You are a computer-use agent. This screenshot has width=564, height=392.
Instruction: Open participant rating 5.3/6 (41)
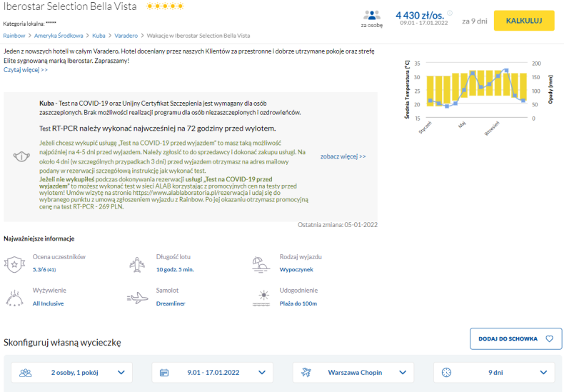[44, 269]
